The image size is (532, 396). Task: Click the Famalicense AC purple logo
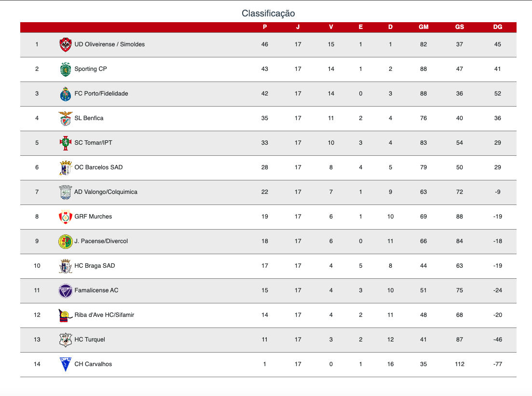pyautogui.click(x=66, y=290)
